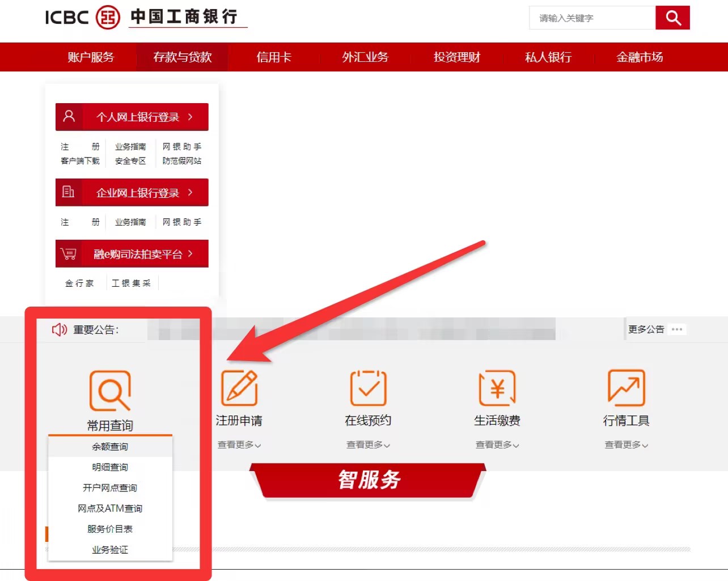
Task: Select 余额查询 from dropdown list
Action: pos(110,447)
